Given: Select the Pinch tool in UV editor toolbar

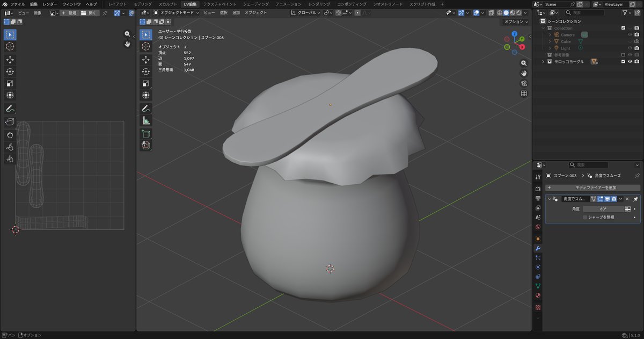Looking at the screenshot, I should tap(10, 158).
